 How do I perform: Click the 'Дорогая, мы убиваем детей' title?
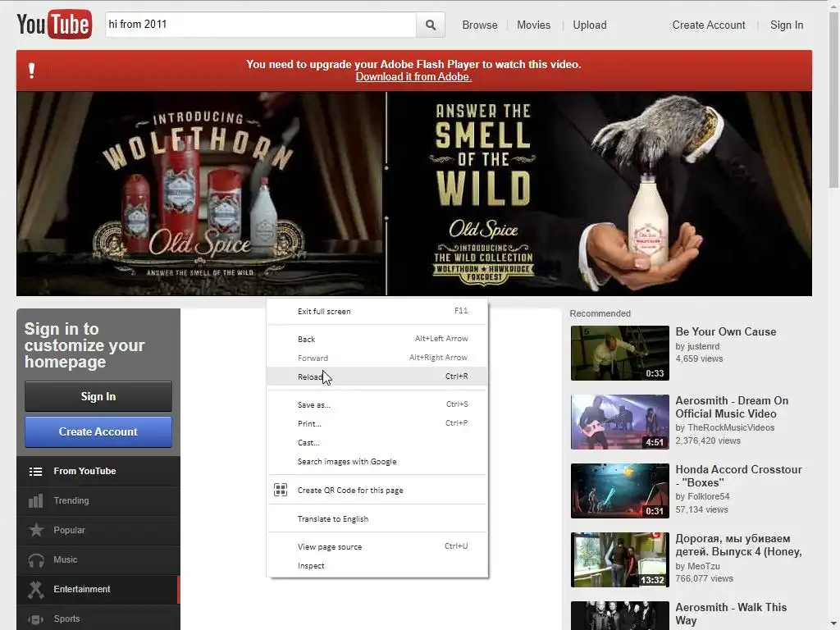tap(738, 545)
